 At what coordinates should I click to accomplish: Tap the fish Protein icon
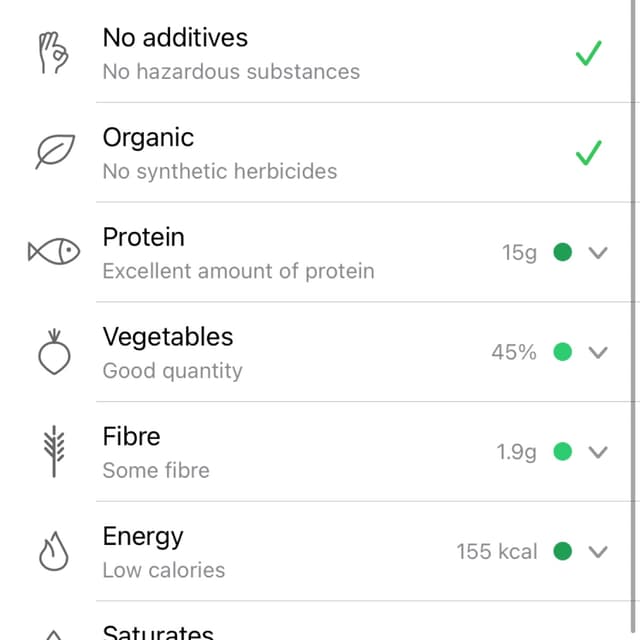pos(54,251)
